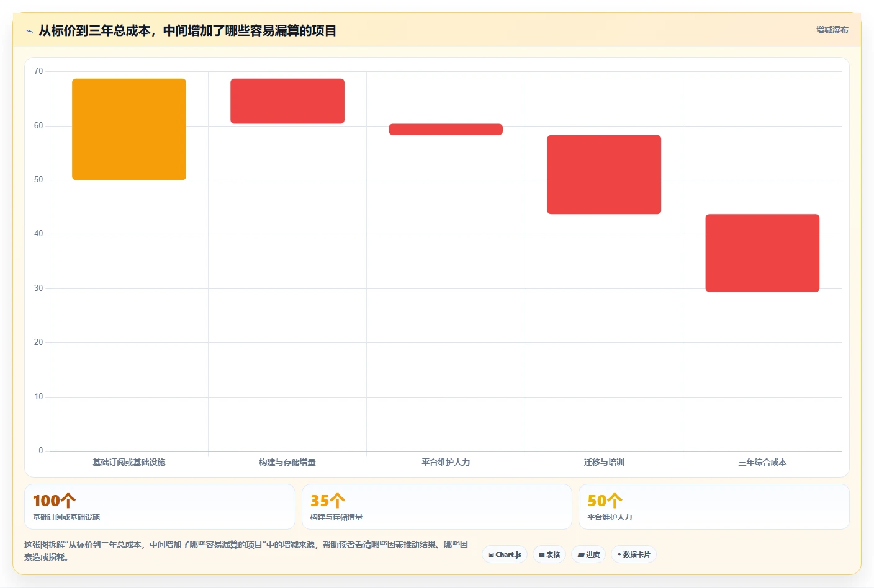Click the chart title 从标价到三年总成本
874x588 pixels.
187,30
